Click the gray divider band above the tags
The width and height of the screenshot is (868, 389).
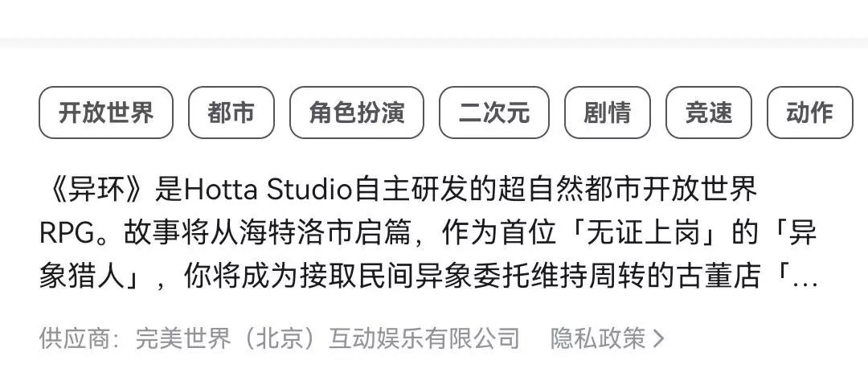coord(434,43)
